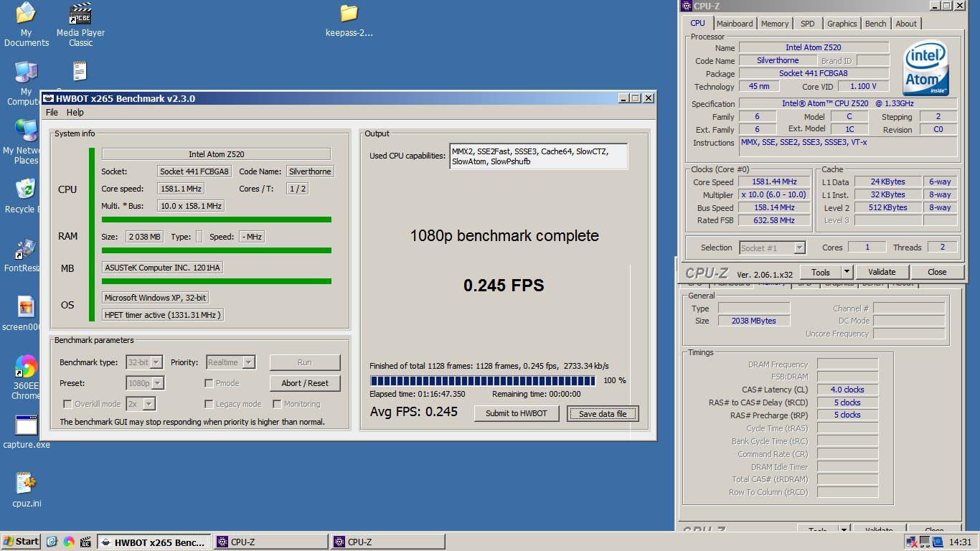Click the Save data file button
Image resolution: width=980 pixels, height=551 pixels.
pos(603,413)
